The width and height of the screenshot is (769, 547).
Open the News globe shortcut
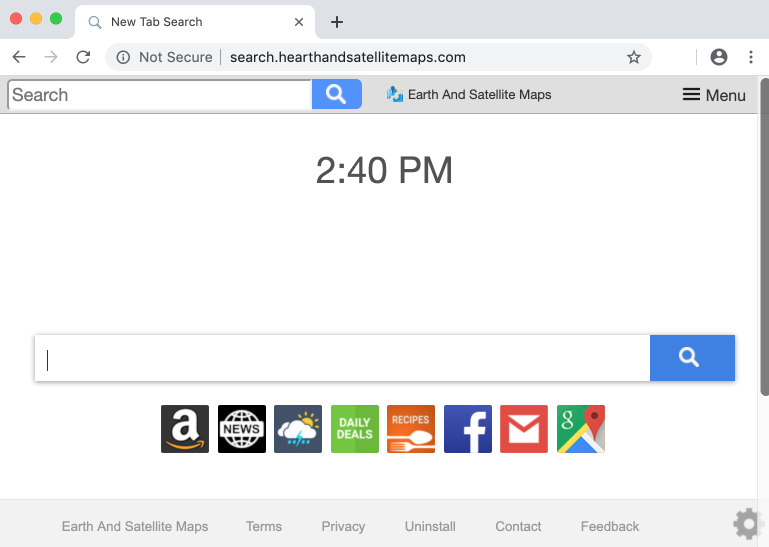click(x=242, y=429)
